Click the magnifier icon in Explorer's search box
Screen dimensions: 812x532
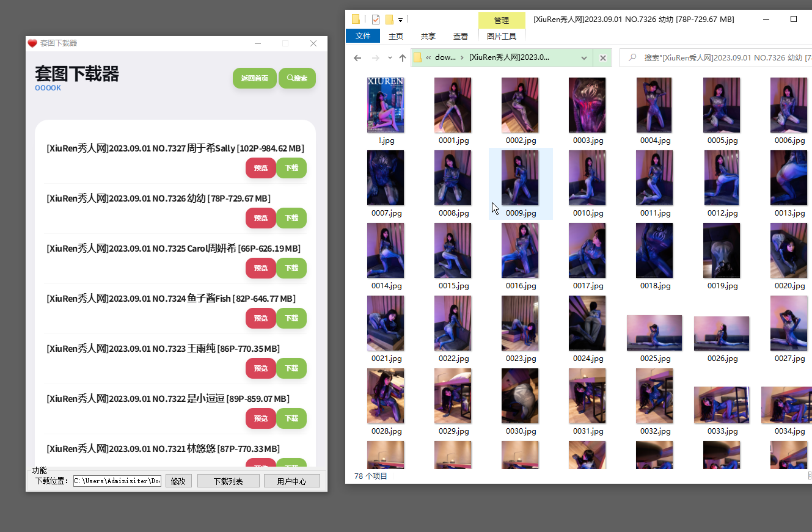coord(632,58)
